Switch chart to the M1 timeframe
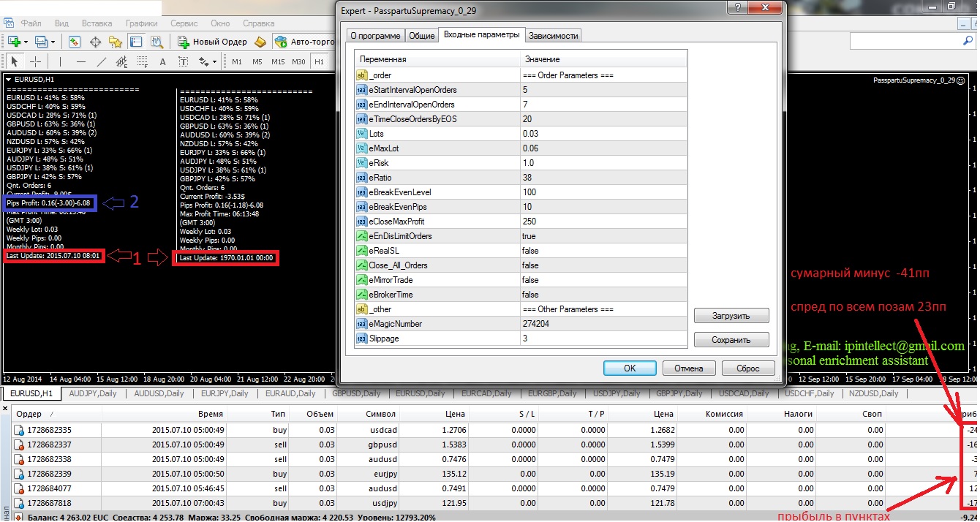 point(237,61)
